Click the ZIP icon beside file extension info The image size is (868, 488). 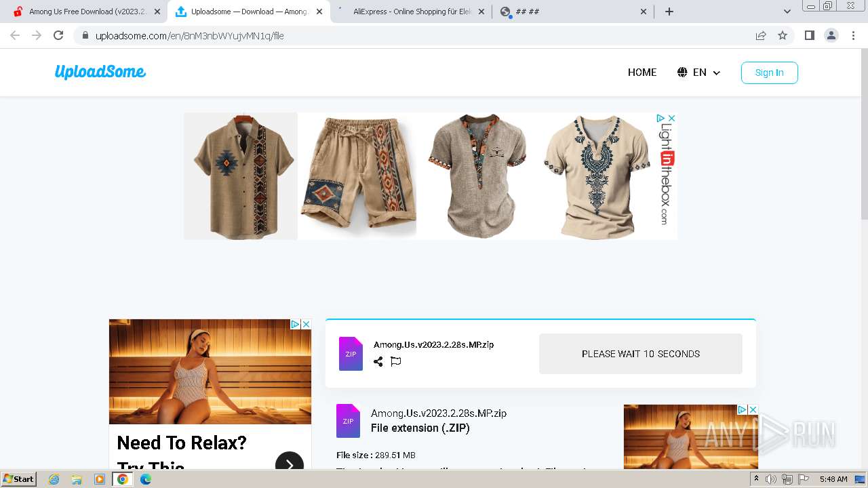348,421
